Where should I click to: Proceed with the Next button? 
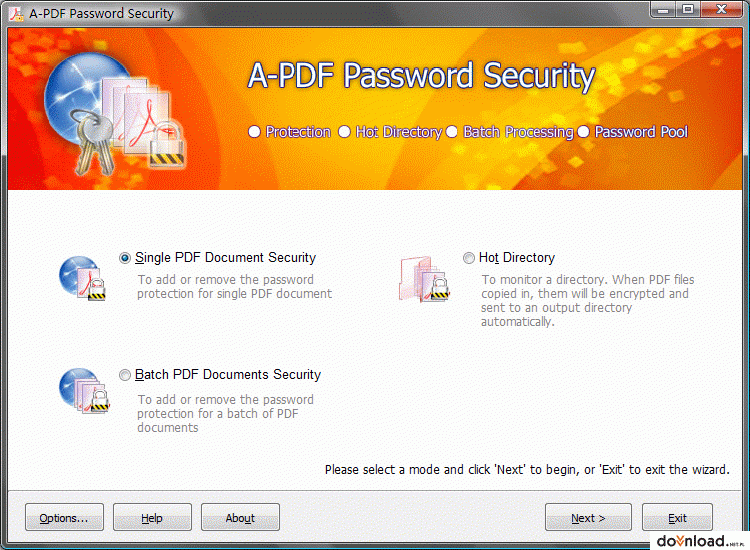588,517
